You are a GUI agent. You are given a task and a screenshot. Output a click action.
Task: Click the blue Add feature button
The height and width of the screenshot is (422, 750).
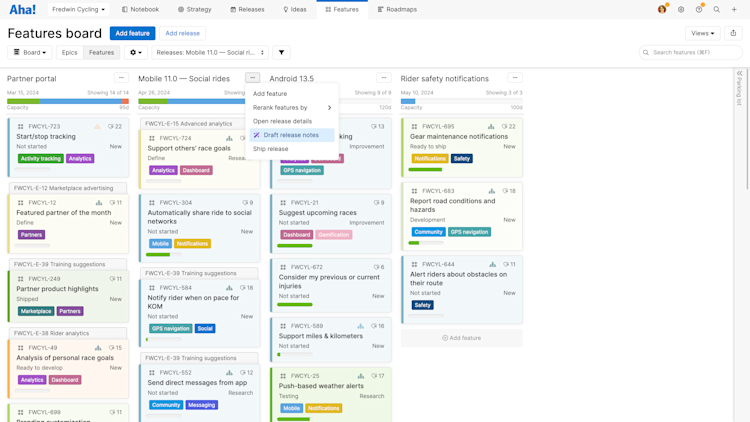(132, 33)
